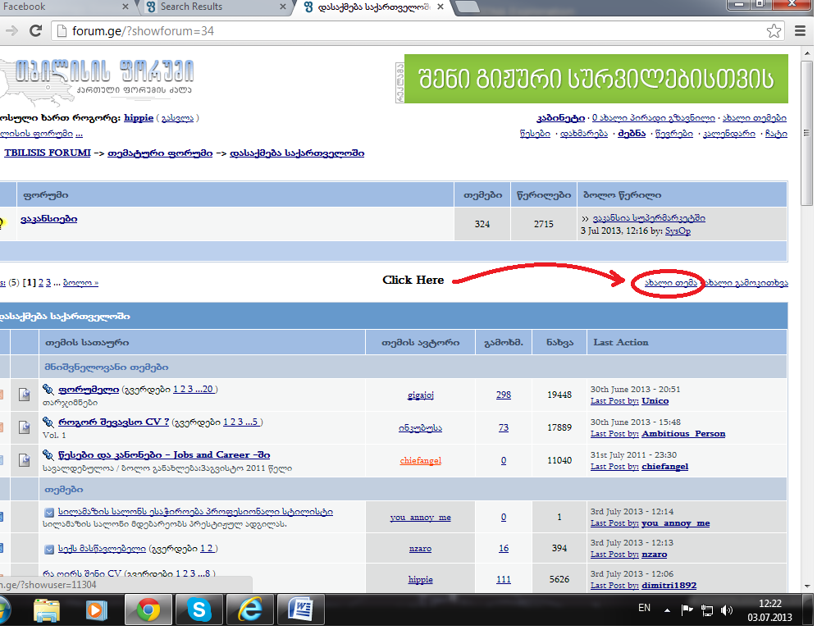Click the document icon in CV topic row
The width and height of the screenshot is (840, 630).
click(25, 427)
